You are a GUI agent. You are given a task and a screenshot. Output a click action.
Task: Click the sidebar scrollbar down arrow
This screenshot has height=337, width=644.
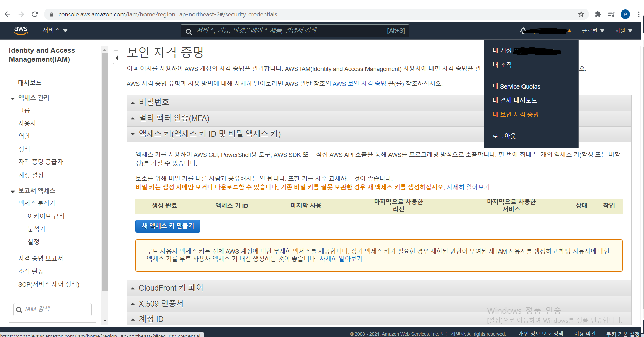[x=105, y=321]
